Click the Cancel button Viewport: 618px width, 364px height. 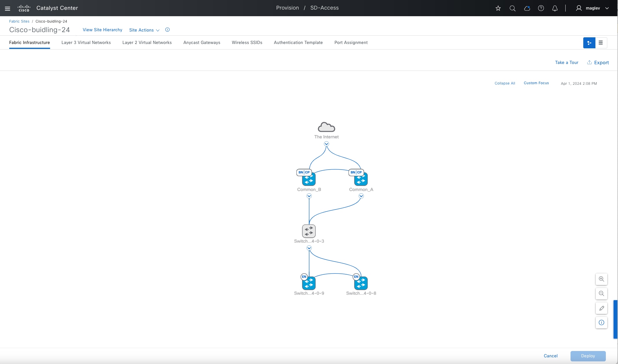[x=550, y=356]
